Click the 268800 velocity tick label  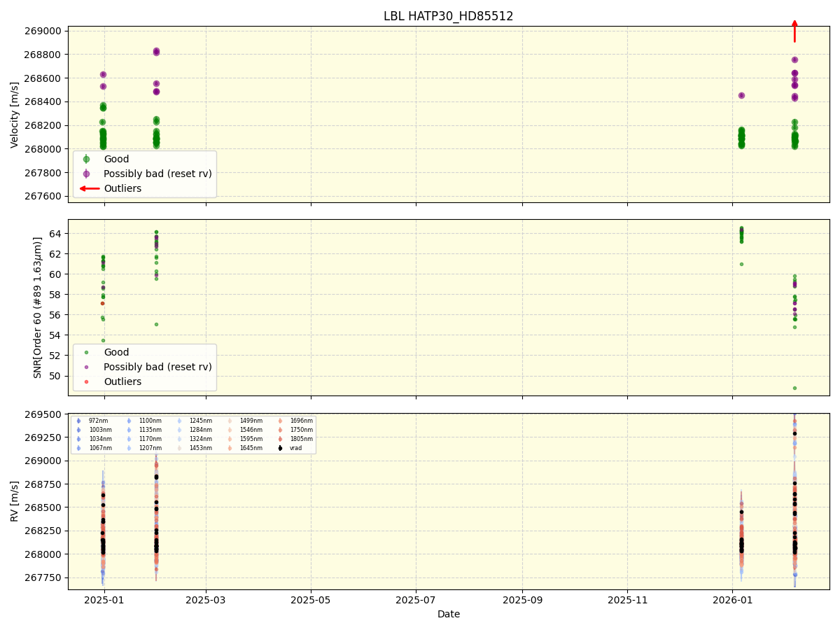pyautogui.click(x=43, y=55)
